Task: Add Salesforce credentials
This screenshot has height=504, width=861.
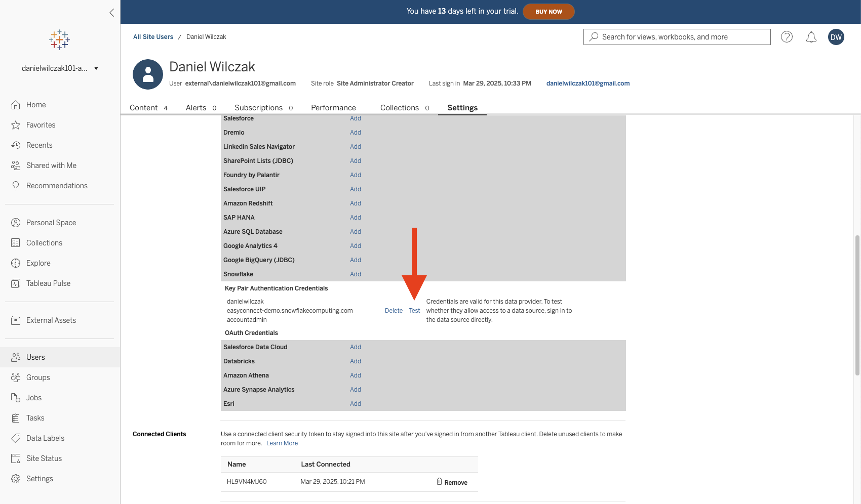Action: (356, 118)
